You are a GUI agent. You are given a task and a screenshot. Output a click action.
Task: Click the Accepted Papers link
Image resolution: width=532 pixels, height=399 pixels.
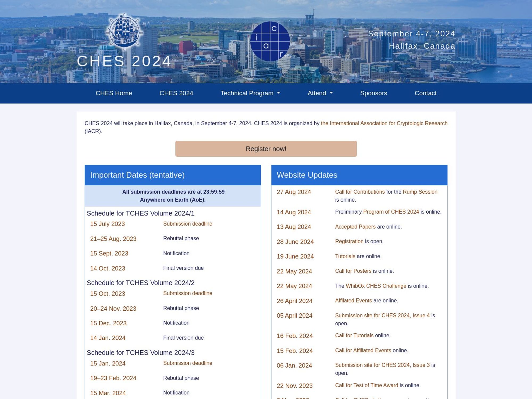tap(355, 226)
